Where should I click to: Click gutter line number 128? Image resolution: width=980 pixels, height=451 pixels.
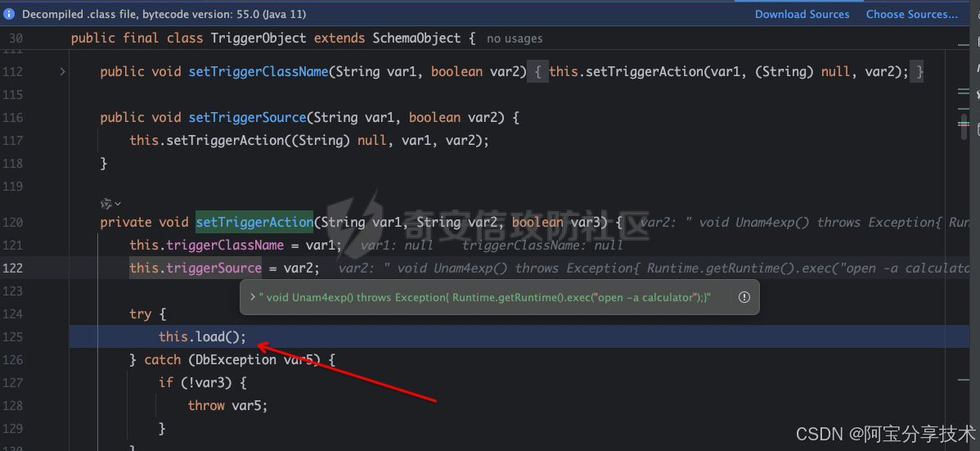click(12, 406)
